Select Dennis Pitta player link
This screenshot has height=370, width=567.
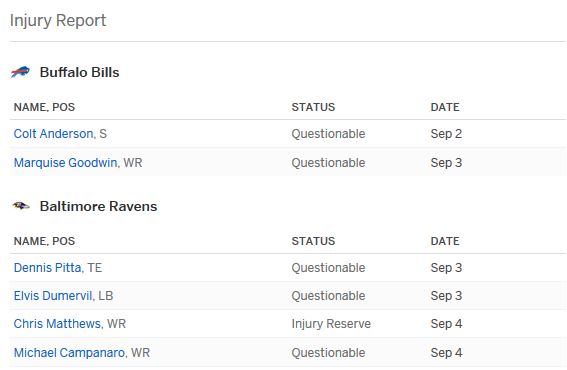(48, 268)
